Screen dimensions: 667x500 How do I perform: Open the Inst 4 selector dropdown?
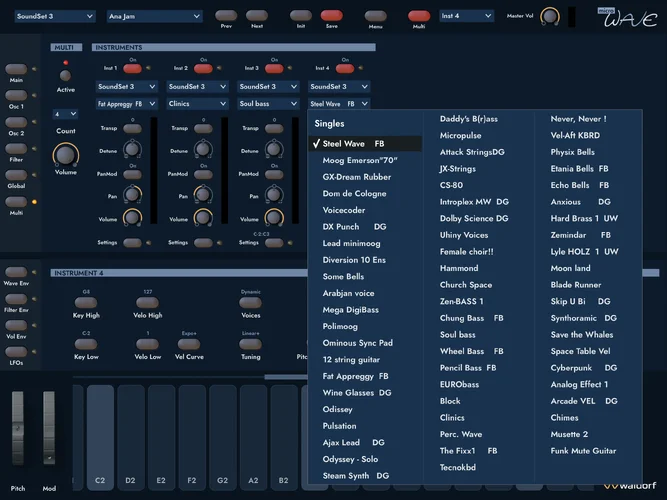pyautogui.click(x=465, y=16)
